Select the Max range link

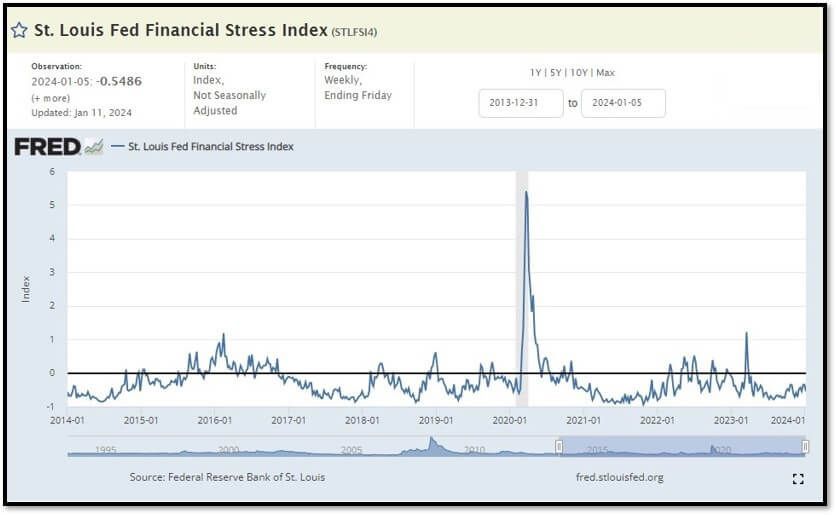605,73
